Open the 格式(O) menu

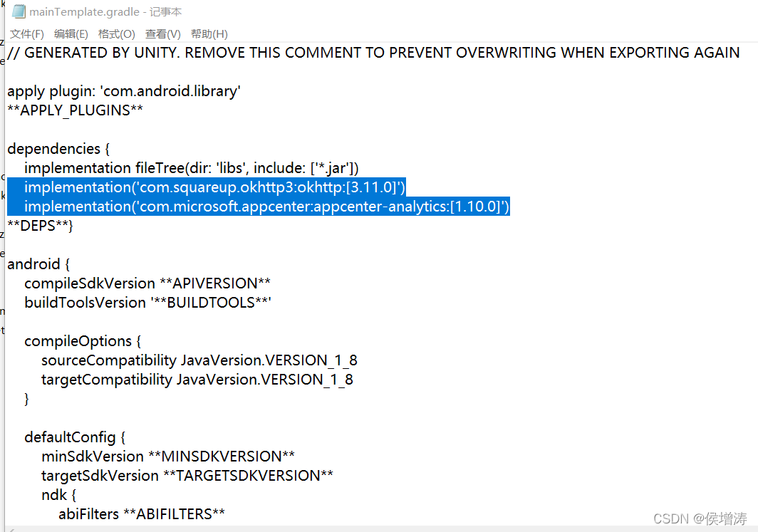click(x=116, y=33)
